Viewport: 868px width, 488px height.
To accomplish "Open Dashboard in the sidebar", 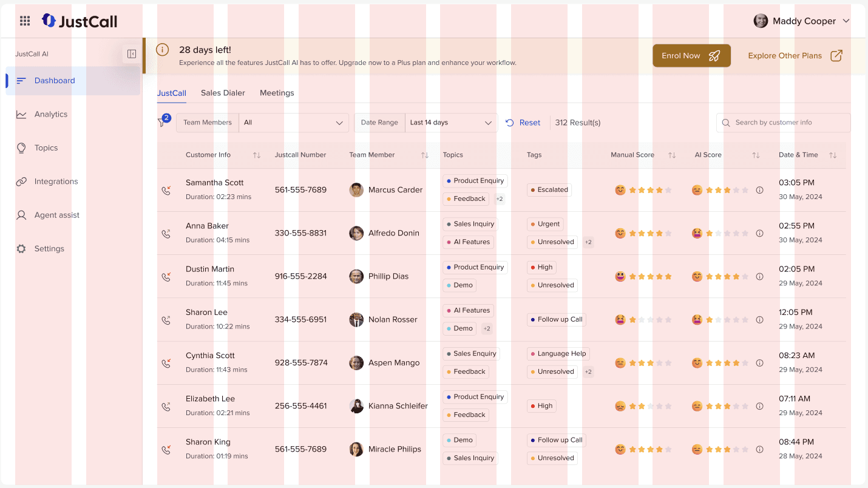I will pos(73,81).
